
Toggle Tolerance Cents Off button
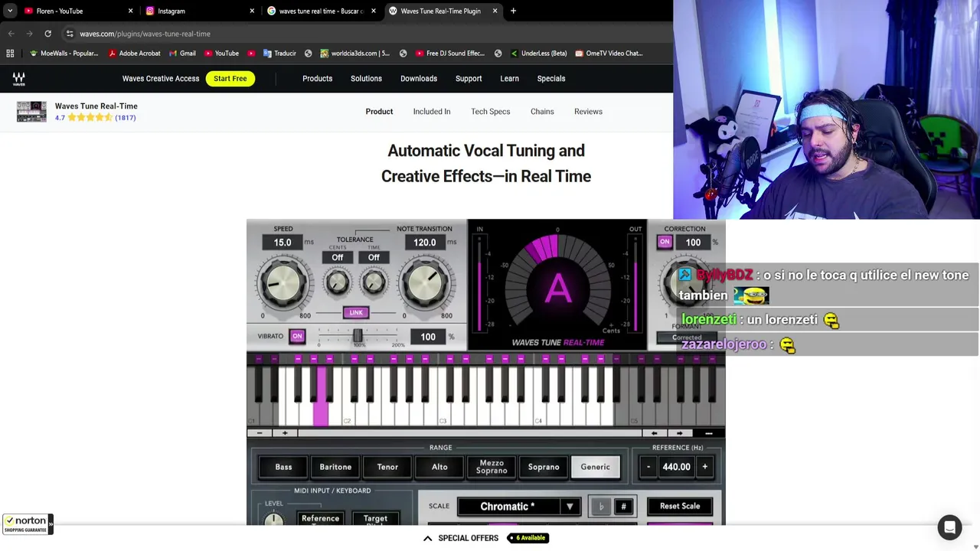pos(338,257)
